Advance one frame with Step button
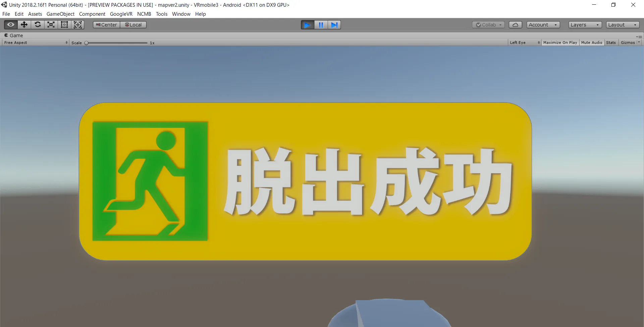 click(x=334, y=25)
